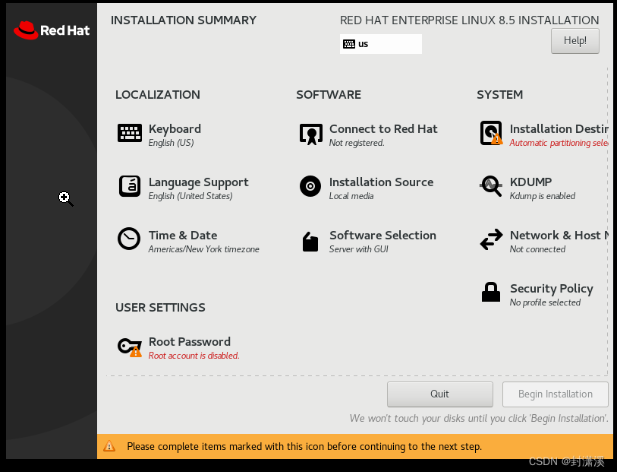
Task: Click the Begin Installation button
Action: click(x=555, y=393)
